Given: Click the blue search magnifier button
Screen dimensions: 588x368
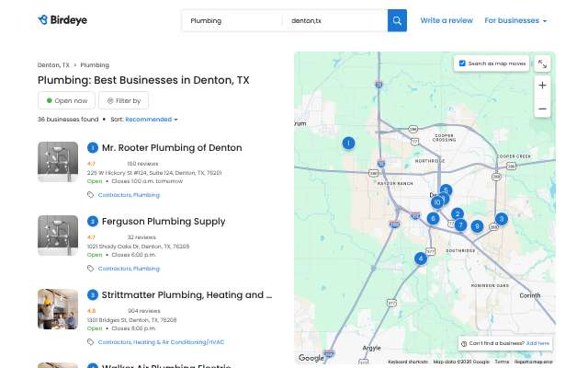Looking at the screenshot, I should click(397, 20).
